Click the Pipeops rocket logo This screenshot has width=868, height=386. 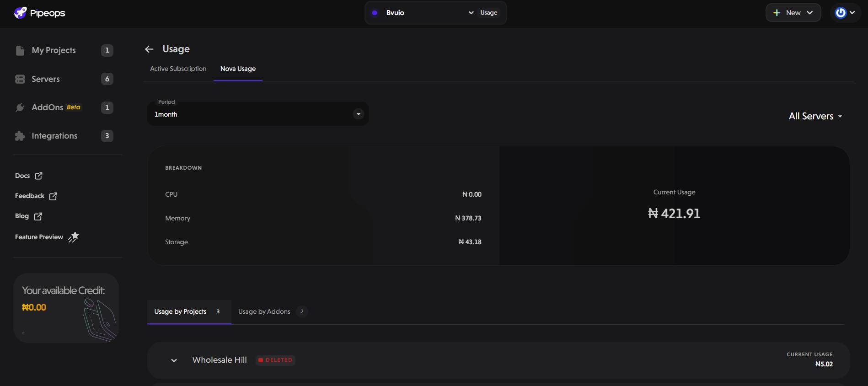[x=21, y=13]
